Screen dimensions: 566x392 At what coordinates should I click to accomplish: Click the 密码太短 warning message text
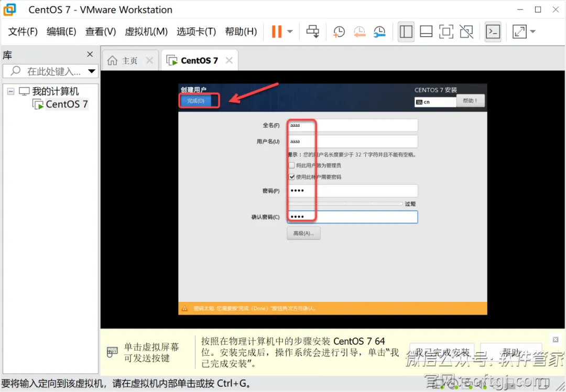click(x=255, y=309)
